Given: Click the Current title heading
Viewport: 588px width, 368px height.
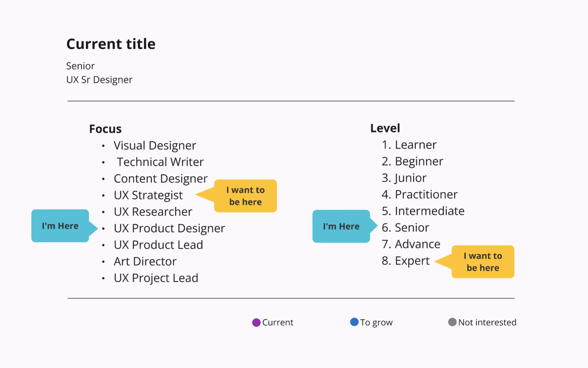Looking at the screenshot, I should (x=111, y=44).
